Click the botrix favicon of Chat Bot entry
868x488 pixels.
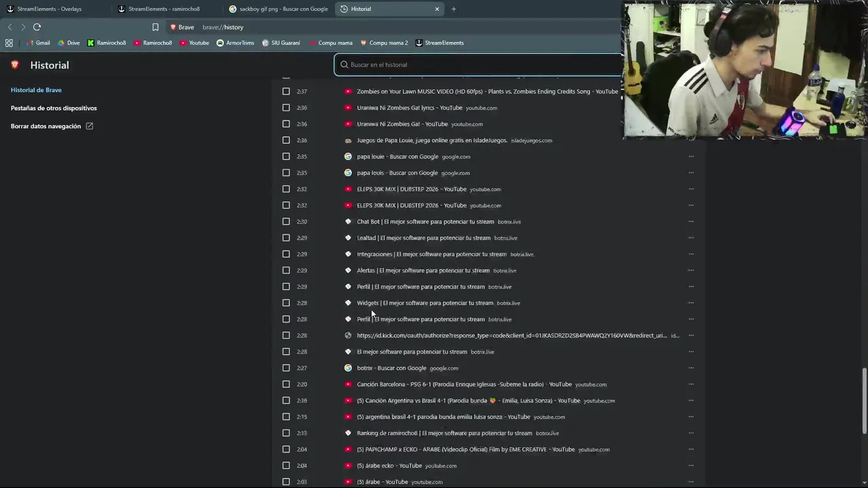point(348,222)
